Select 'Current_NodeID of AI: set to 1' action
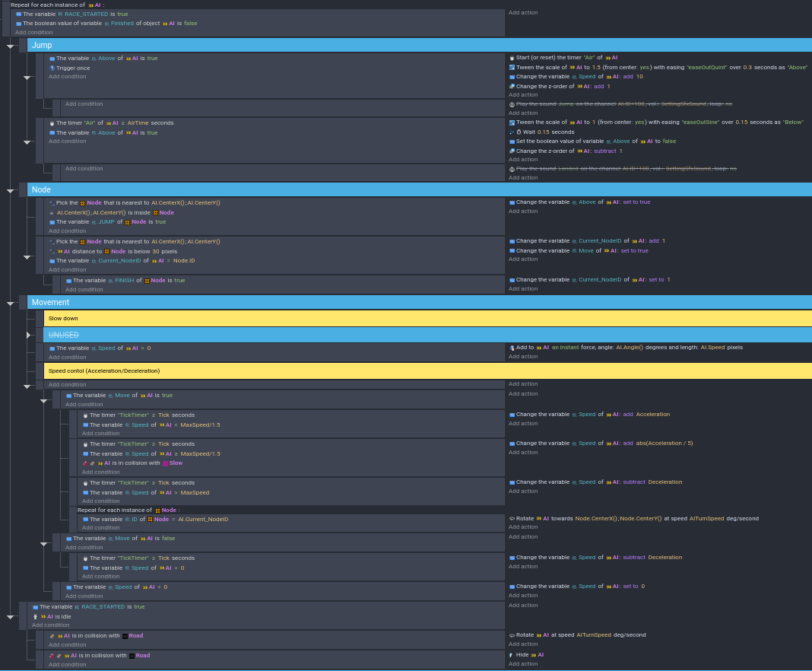 click(x=590, y=280)
